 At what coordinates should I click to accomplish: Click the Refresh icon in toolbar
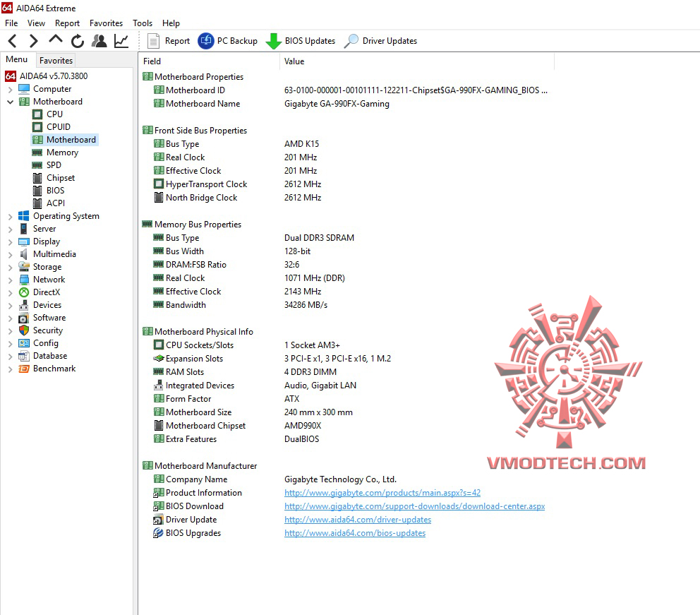[77, 41]
